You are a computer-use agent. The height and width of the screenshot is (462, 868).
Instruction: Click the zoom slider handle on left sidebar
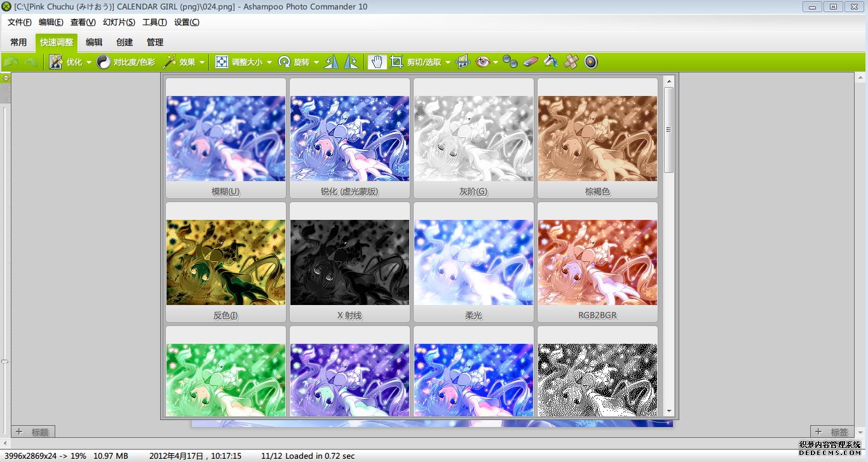pyautogui.click(x=5, y=361)
